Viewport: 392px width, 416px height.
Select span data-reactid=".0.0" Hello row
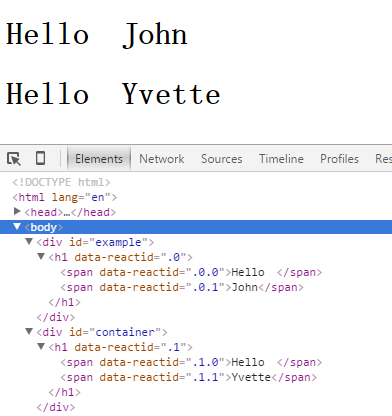click(191, 272)
